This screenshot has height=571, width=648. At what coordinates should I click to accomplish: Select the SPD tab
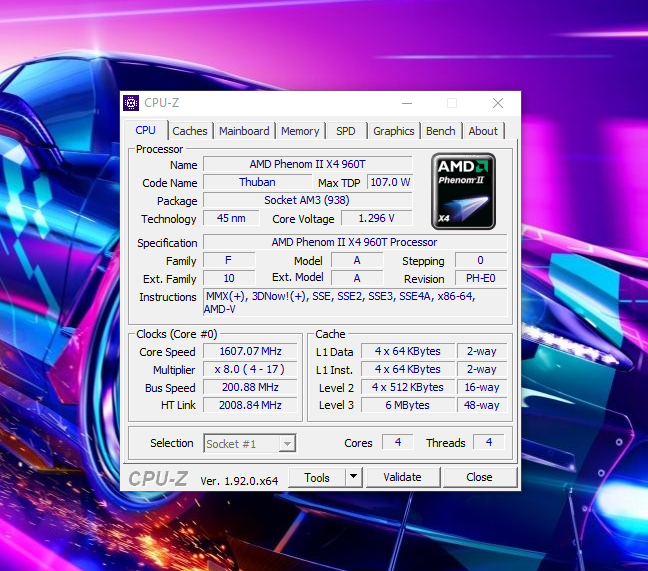pyautogui.click(x=345, y=131)
